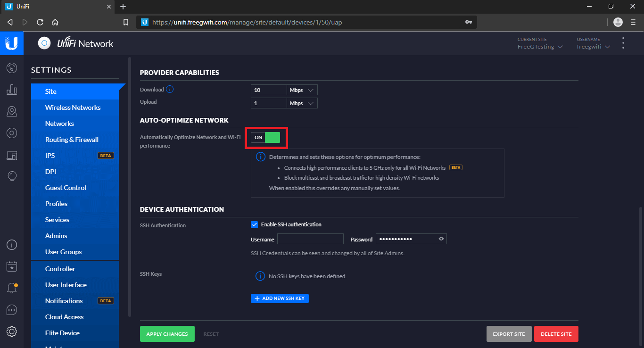Click the Ubiquiti U logo
The width and height of the screenshot is (644, 348).
pyautogui.click(x=12, y=43)
